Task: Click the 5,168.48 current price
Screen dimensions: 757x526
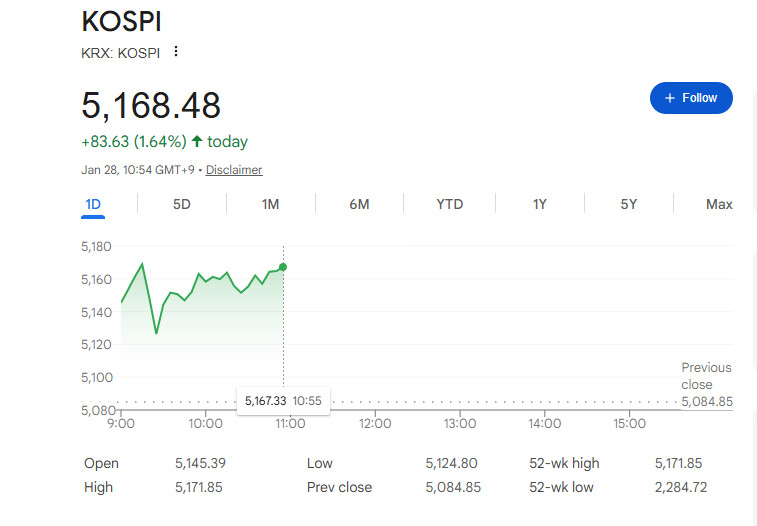Action: [151, 105]
